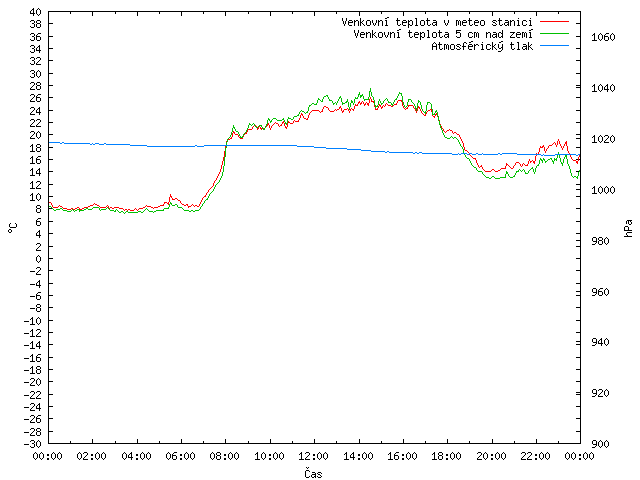The width and height of the screenshot is (640, 480).
Task: Click the green curve's peak near 14:30
Action: (x=370, y=89)
